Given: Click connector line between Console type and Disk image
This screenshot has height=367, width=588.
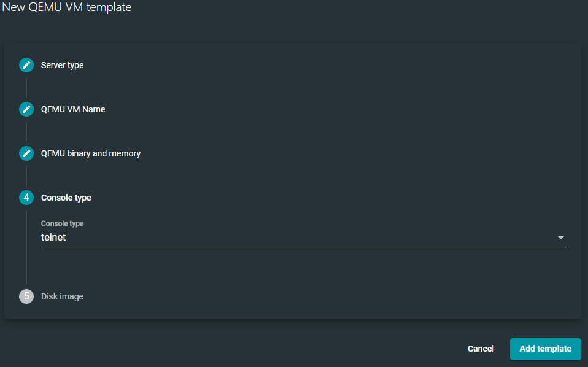Looking at the screenshot, I should pyautogui.click(x=26, y=247).
